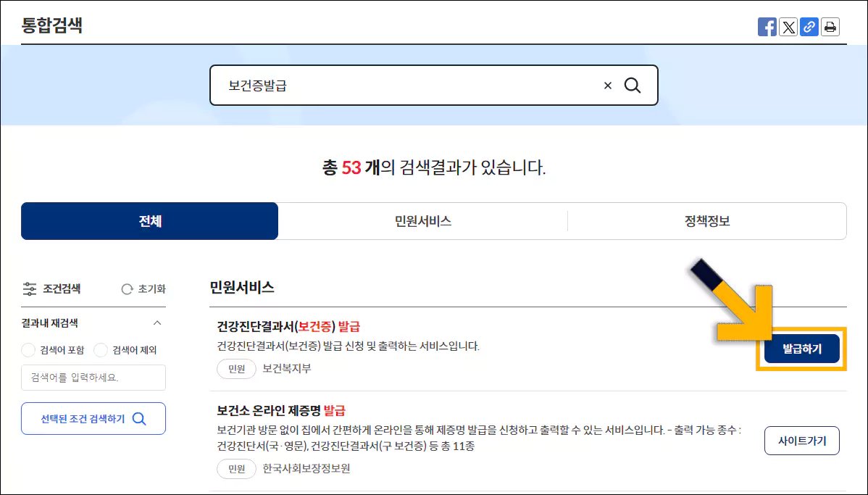The height and width of the screenshot is (495, 868).
Task: Clear search box with X icon
Action: [608, 86]
